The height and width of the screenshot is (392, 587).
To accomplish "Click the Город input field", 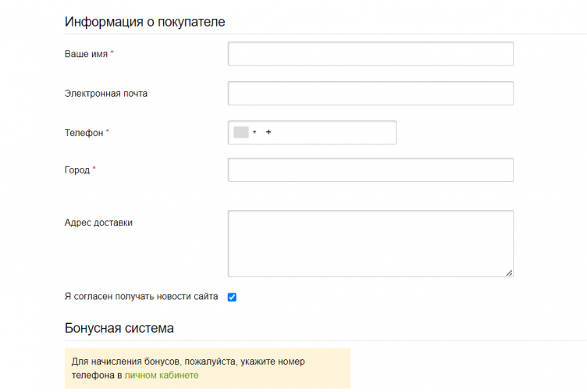I will [370, 170].
